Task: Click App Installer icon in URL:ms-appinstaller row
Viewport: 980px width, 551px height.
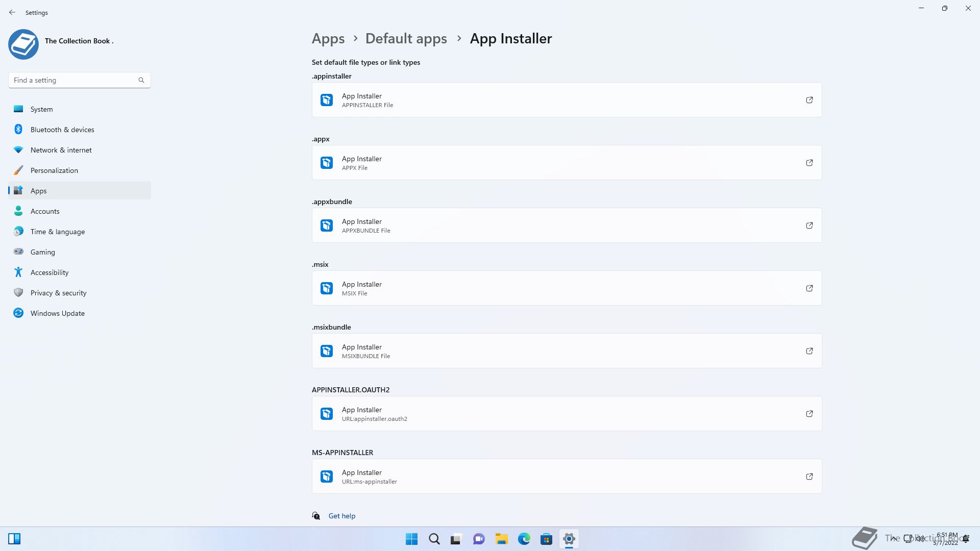Action: 327,477
